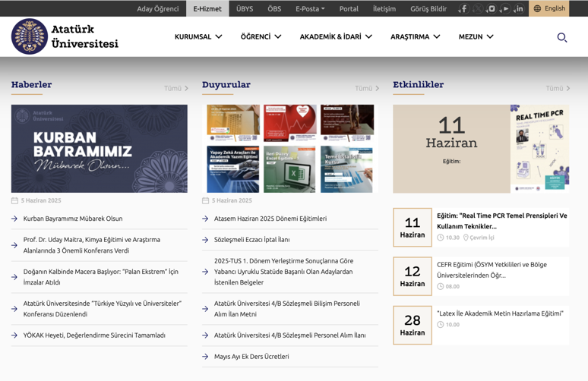Screen dimensions: 588x381
Task: Open Türkiye Yüzyılı ve Üniversiteler news link
Action: pos(103,309)
